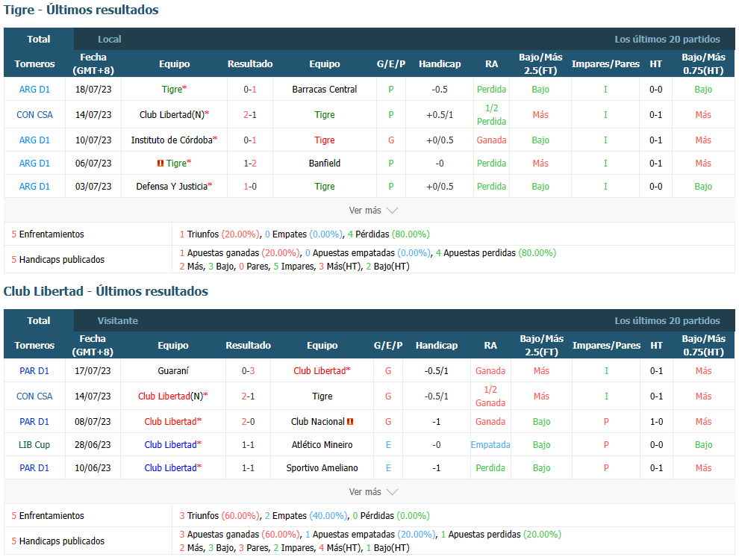
Task: Click '1 Triunfos (20.00%)' summary text
Action: (219, 234)
